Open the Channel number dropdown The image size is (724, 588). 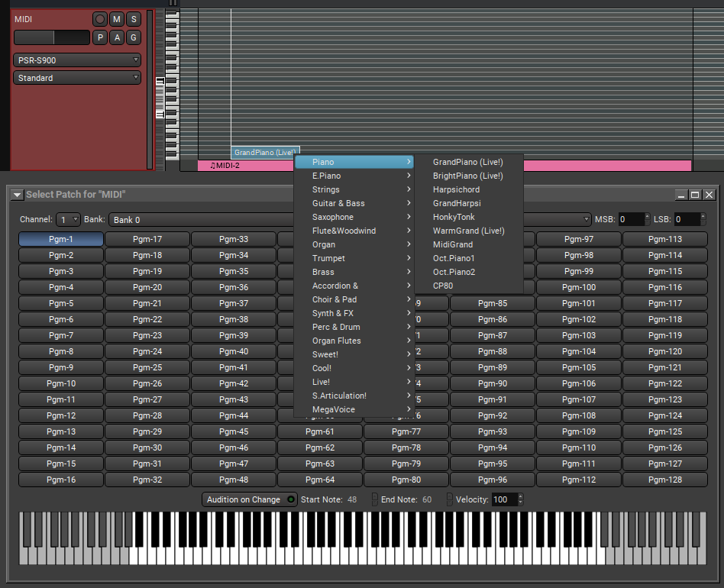pyautogui.click(x=68, y=220)
